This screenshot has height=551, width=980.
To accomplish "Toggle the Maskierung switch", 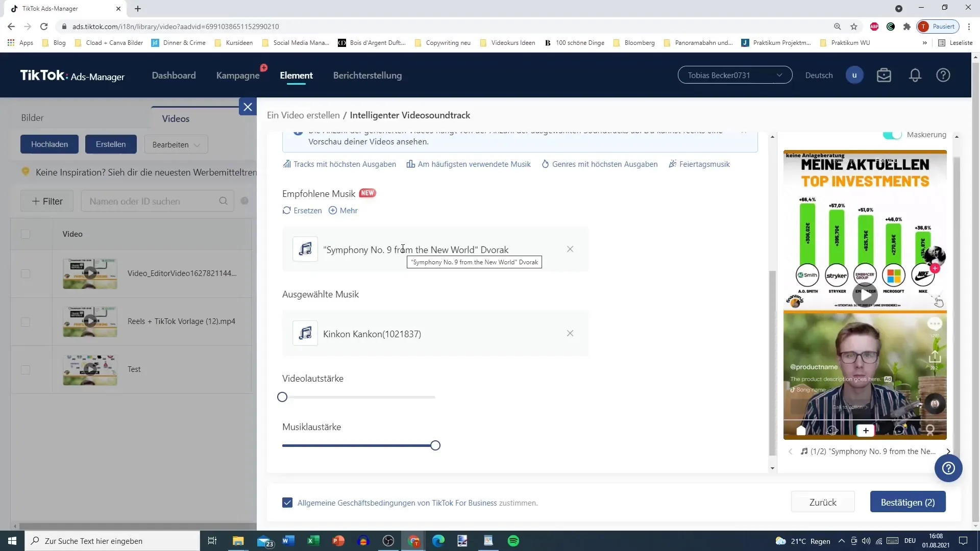I will (x=892, y=135).
